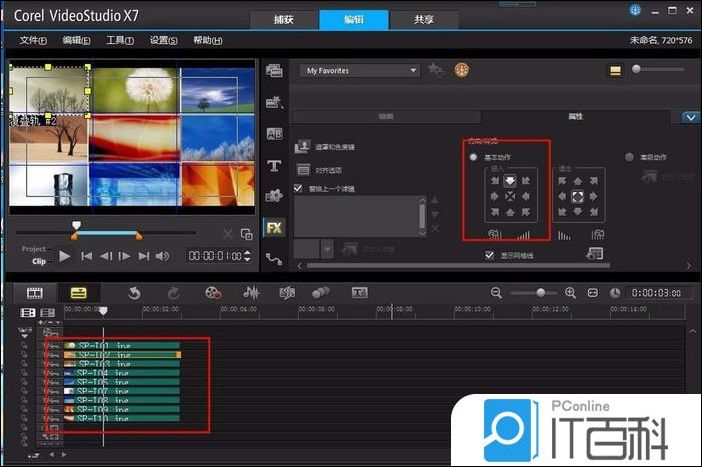The width and height of the screenshot is (702, 467).
Task: Click the enlarge preview window icon
Action: tap(247, 234)
